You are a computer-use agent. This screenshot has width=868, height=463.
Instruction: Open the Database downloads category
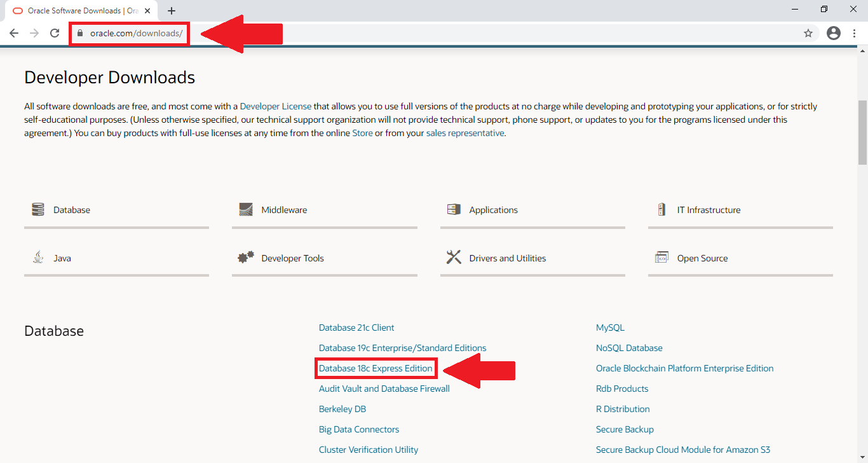116,211
